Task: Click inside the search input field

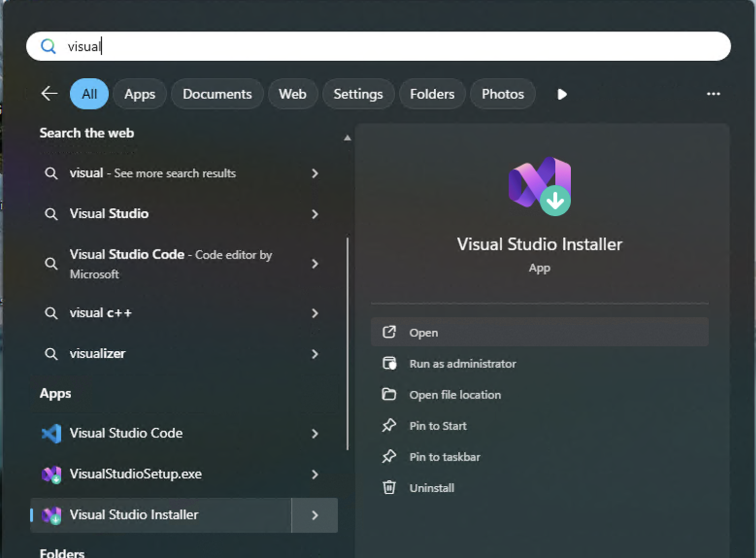Action: pos(349,46)
